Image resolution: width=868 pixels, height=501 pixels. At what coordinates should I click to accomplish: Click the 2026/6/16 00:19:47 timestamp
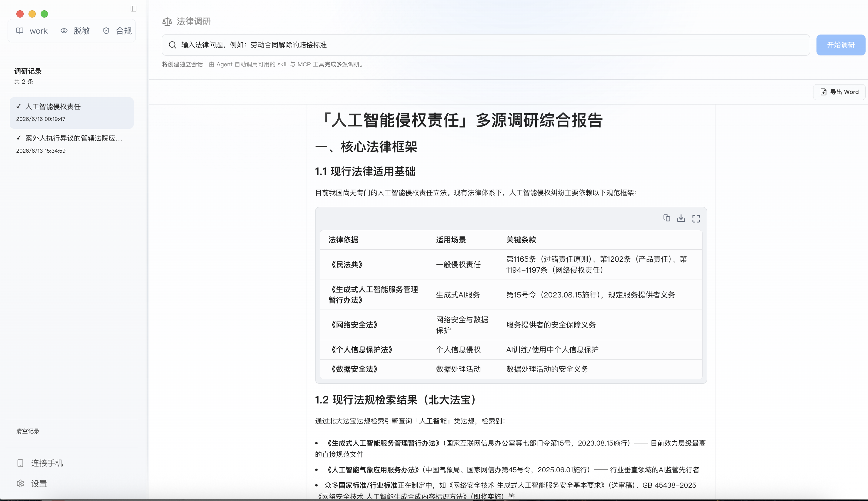(x=41, y=119)
